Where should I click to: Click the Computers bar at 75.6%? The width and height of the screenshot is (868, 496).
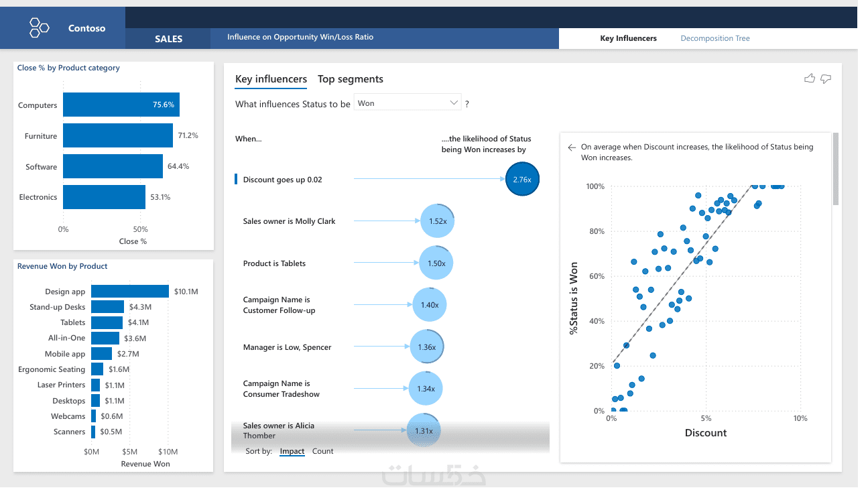(121, 105)
